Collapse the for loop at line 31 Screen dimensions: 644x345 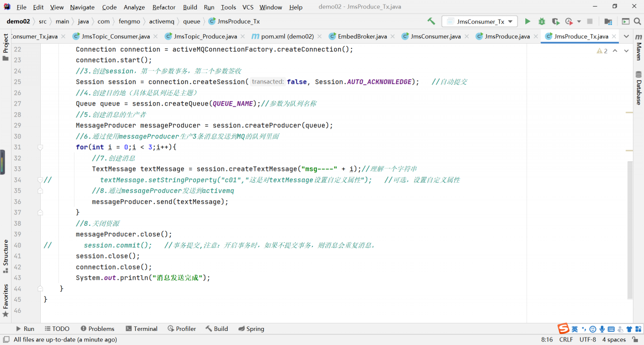coord(40,147)
